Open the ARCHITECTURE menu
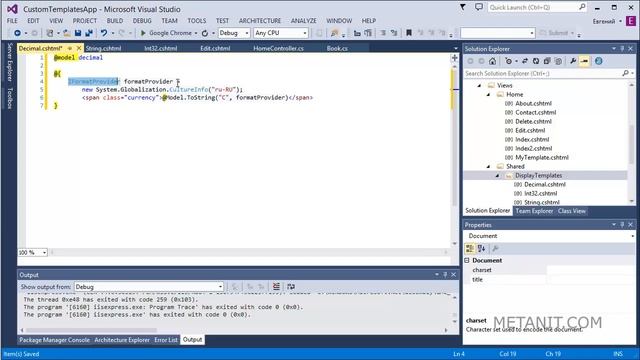Screen dimensions: 640x360 point(260,20)
